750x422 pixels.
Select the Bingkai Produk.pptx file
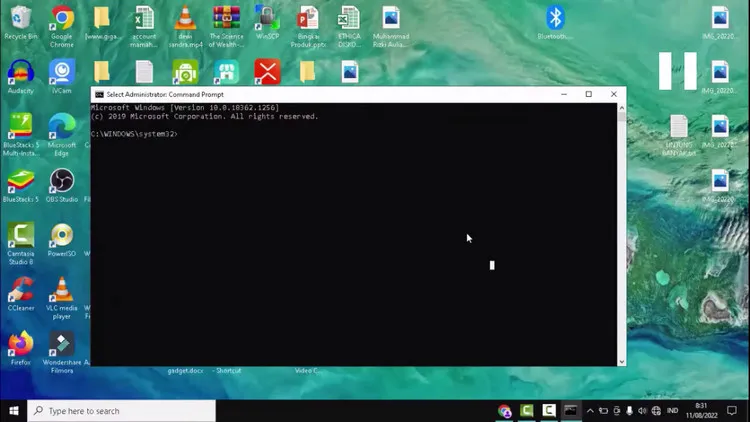pyautogui.click(x=308, y=26)
